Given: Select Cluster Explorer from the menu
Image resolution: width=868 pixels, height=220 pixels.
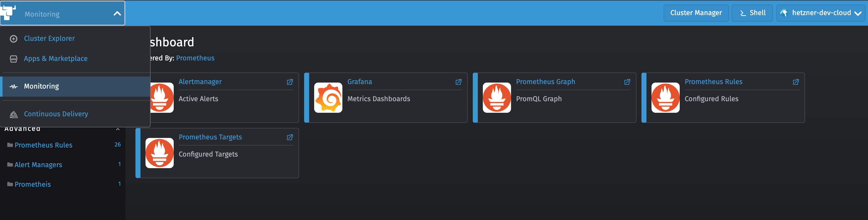Looking at the screenshot, I should 49,39.
